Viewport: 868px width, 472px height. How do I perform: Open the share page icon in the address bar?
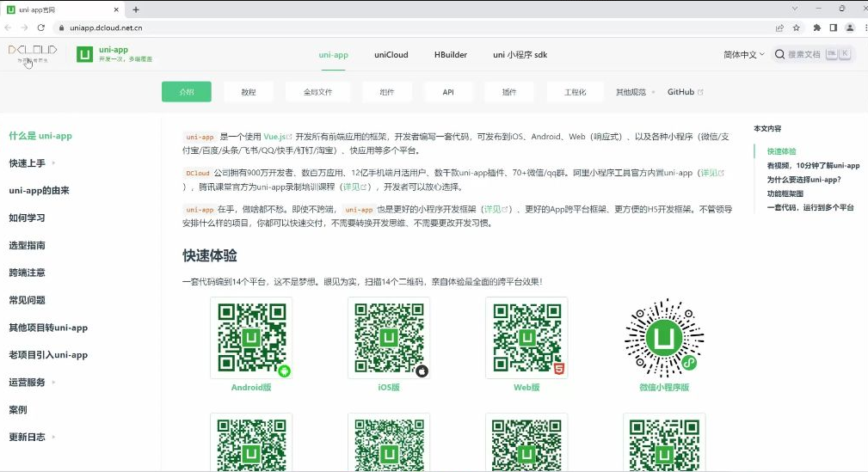pyautogui.click(x=779, y=28)
